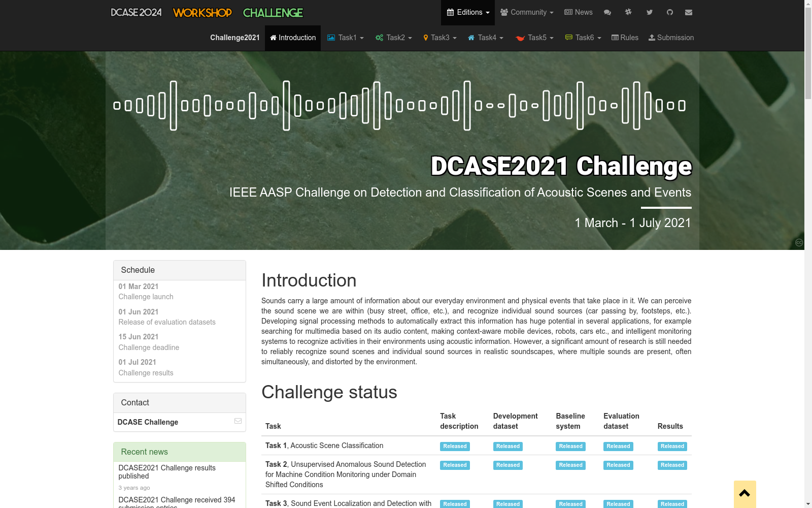Open the discussion forum chat-bubbles icon

(607, 12)
